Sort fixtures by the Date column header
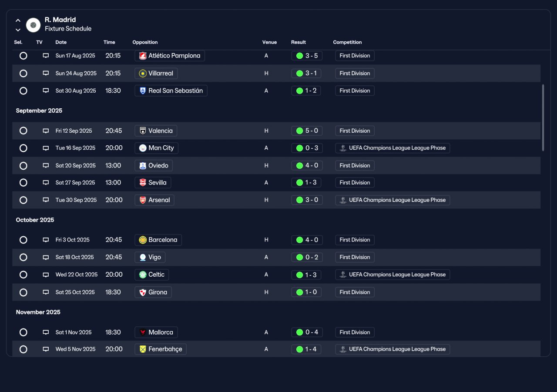The height and width of the screenshot is (392, 557). [61, 42]
